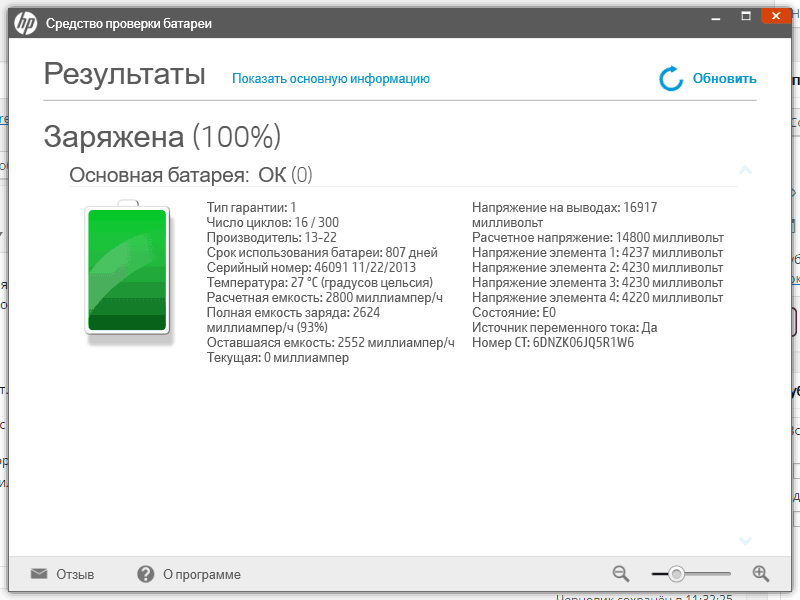Click the Средство проверки батареи window title
The image size is (800, 600).
(x=129, y=23)
